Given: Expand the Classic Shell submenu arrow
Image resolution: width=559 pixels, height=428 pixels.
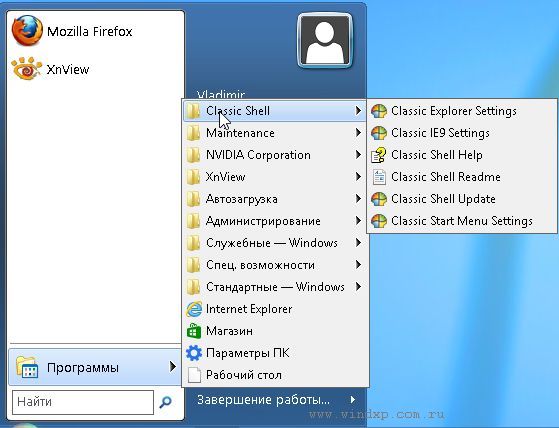Looking at the screenshot, I should pos(358,111).
